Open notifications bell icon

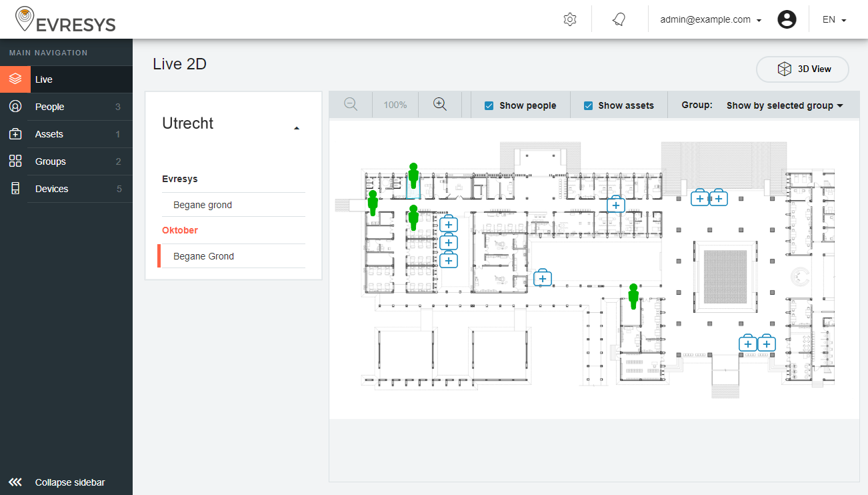[x=619, y=19]
